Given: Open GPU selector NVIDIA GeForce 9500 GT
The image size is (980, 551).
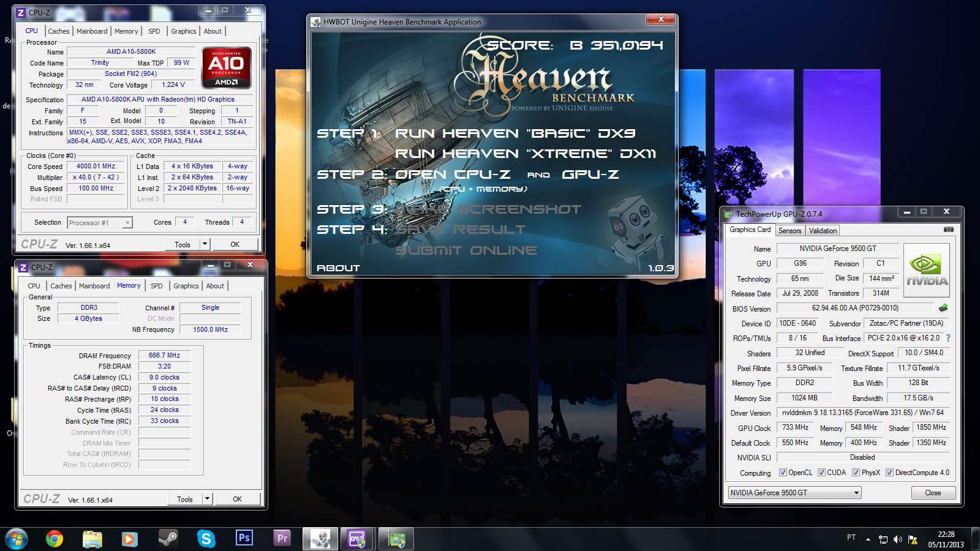Looking at the screenshot, I should coord(794,493).
